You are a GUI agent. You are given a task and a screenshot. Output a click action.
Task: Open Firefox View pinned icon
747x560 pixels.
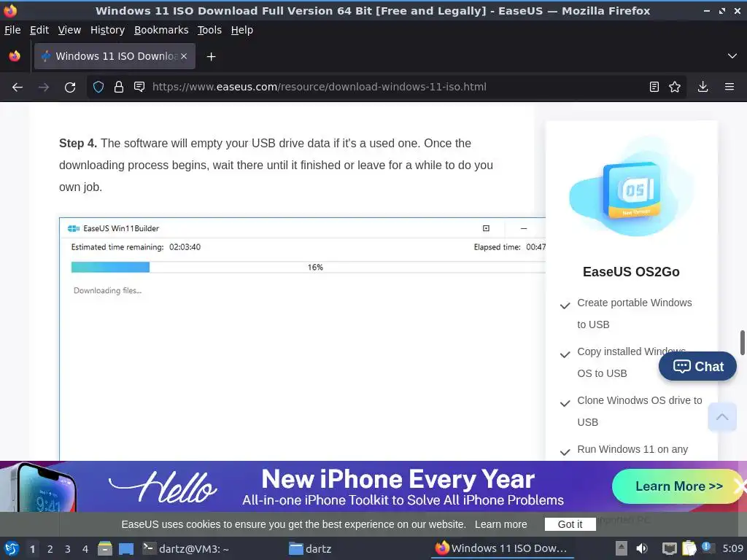pos(15,56)
